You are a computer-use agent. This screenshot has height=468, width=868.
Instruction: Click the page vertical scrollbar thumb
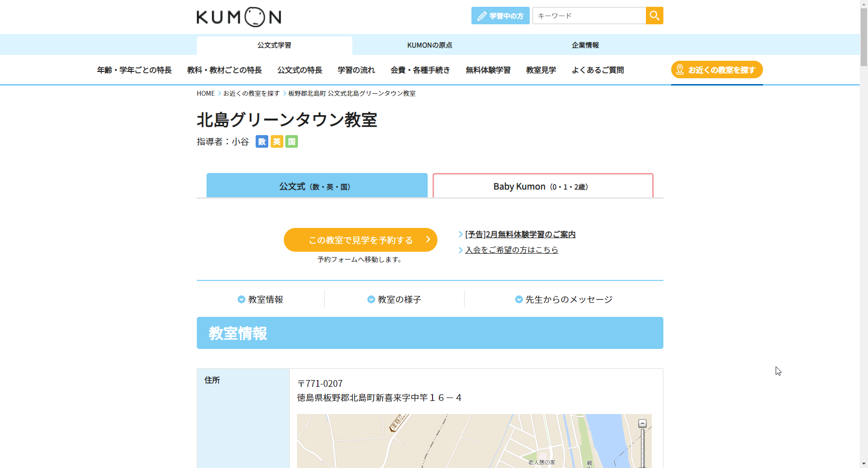click(x=864, y=36)
